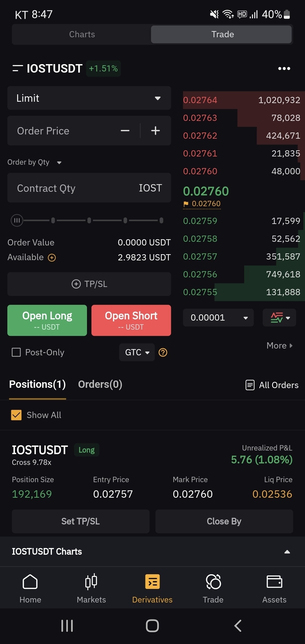Open the 0.00001 price grouping dropdown

(x=218, y=318)
